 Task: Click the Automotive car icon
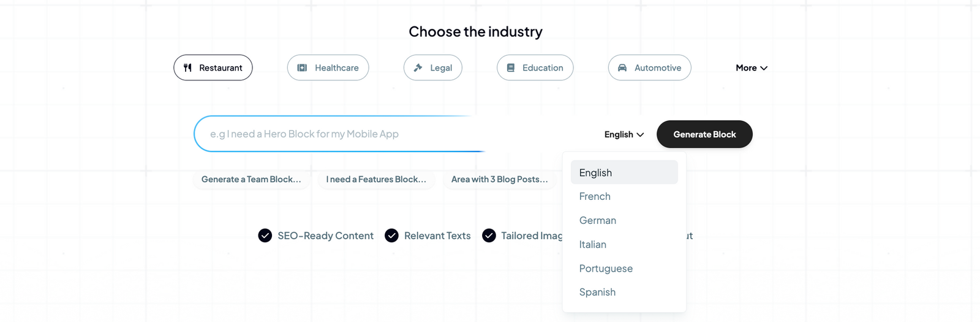(622, 68)
